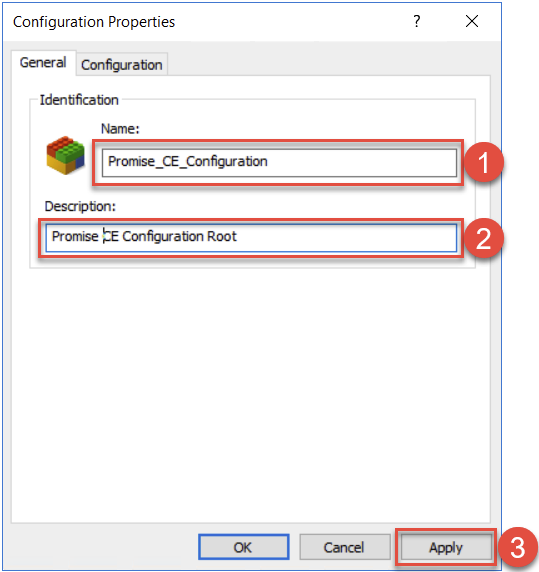Open the Configuration tab
The image size is (539, 572).
(122, 65)
